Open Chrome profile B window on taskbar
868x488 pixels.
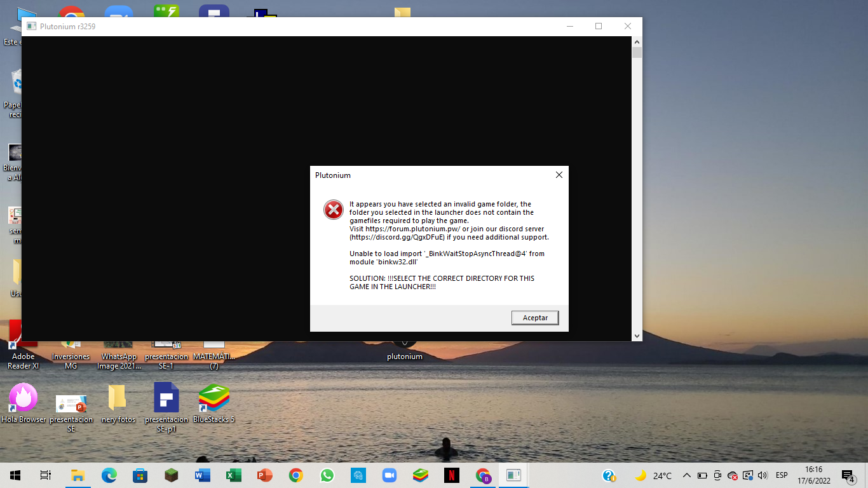point(483,475)
